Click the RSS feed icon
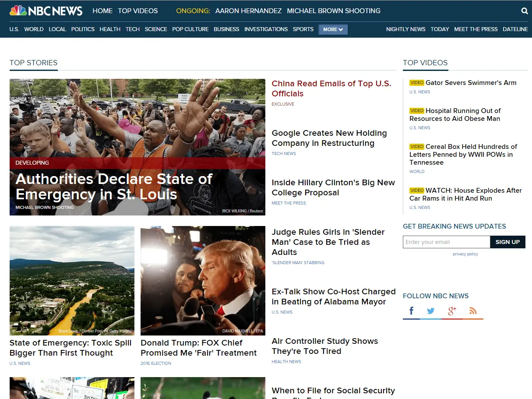532x399 pixels. tap(473, 311)
